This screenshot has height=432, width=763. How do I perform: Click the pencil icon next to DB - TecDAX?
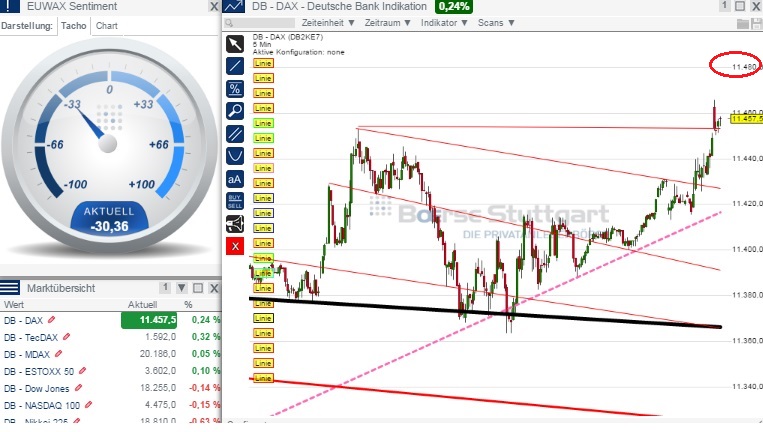[x=67, y=337]
